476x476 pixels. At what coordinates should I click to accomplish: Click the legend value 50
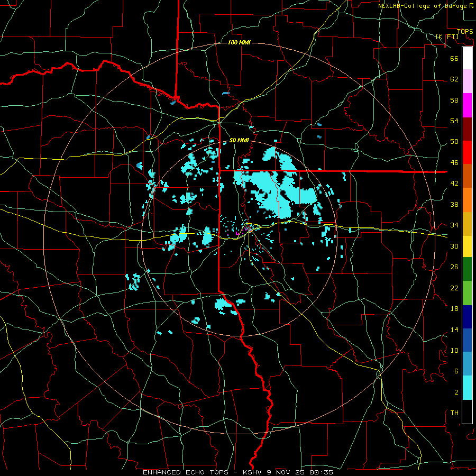point(454,142)
